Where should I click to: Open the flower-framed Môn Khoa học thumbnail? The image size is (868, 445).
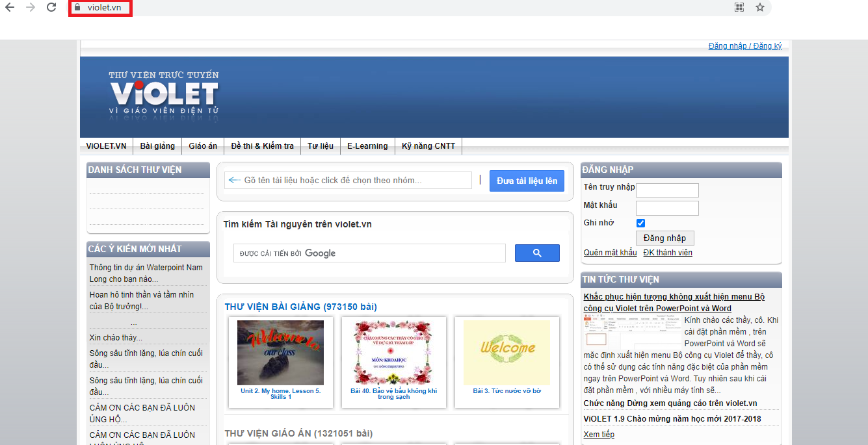pyautogui.click(x=393, y=353)
